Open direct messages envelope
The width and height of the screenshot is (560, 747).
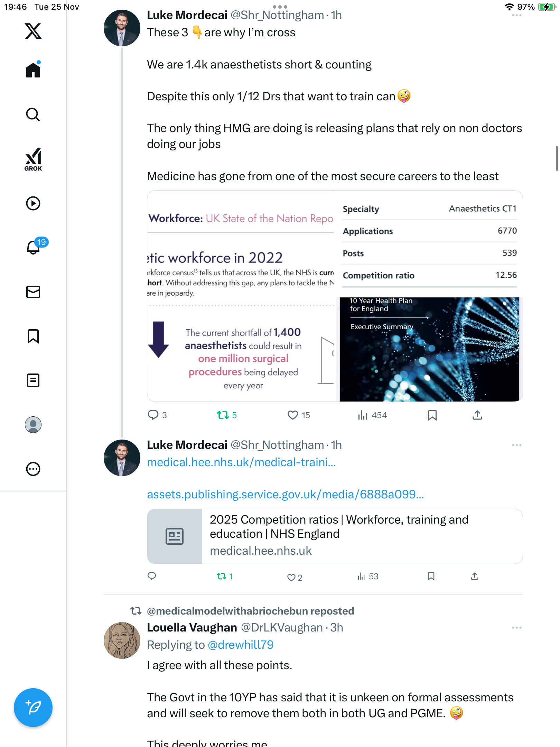[x=33, y=292]
